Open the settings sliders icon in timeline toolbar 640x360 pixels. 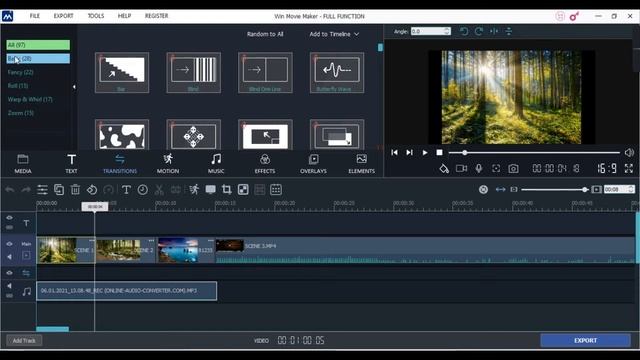click(x=42, y=190)
